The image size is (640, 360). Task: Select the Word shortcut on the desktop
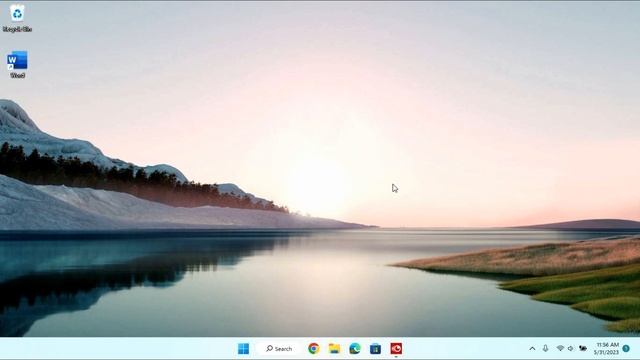coord(17,64)
